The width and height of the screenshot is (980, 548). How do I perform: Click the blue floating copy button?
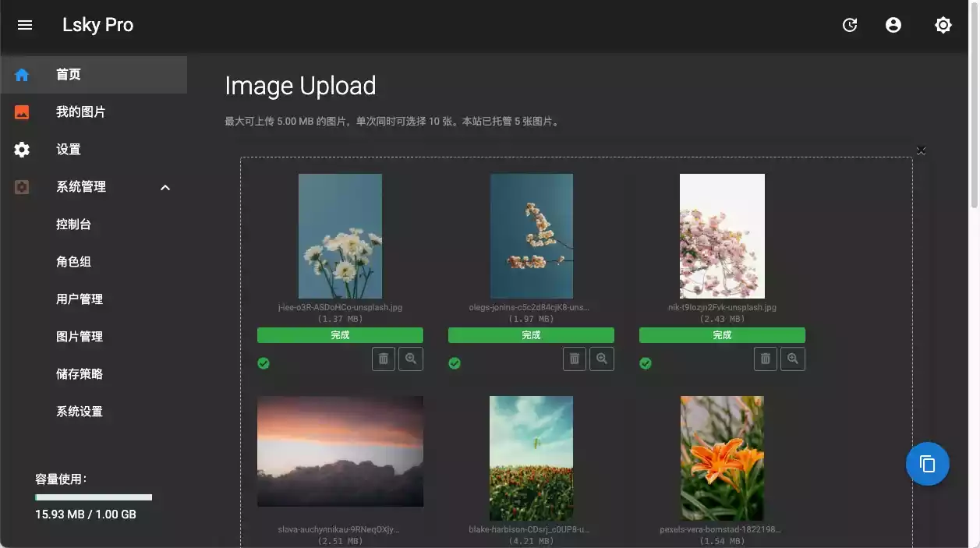[927, 464]
